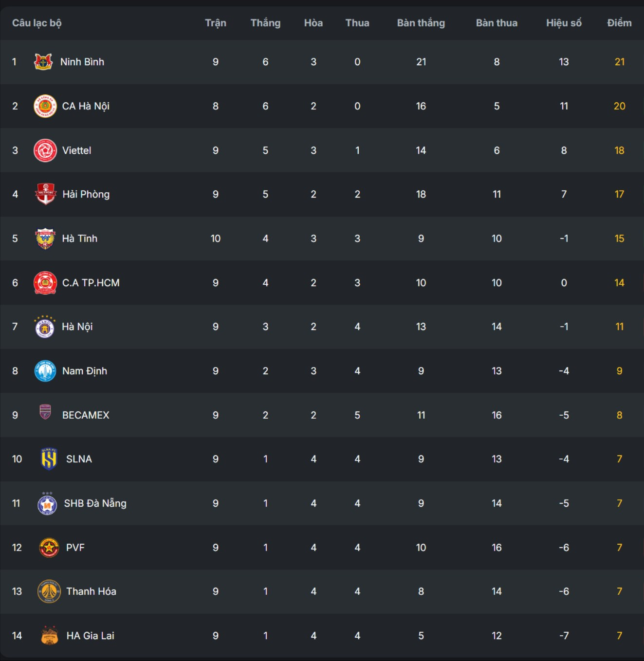Click the Hải Phòng club badge

[46, 194]
